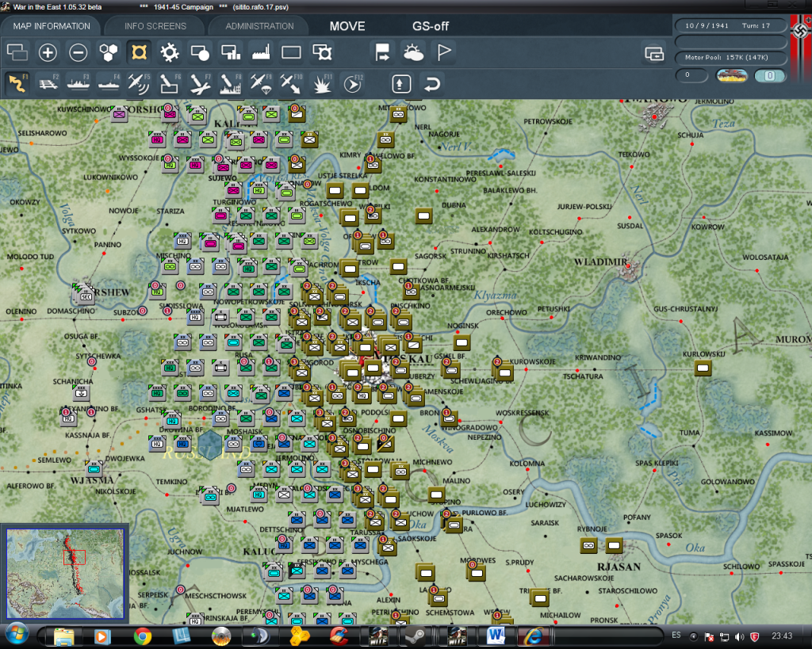812x649 pixels.
Task: Switch to the ADMINISTRATION tab
Action: point(259,26)
